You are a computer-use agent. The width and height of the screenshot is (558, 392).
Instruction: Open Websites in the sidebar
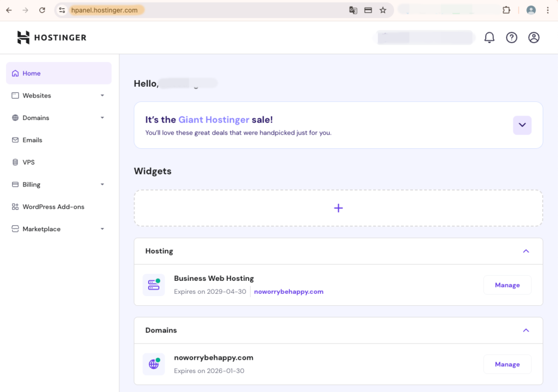(x=59, y=95)
